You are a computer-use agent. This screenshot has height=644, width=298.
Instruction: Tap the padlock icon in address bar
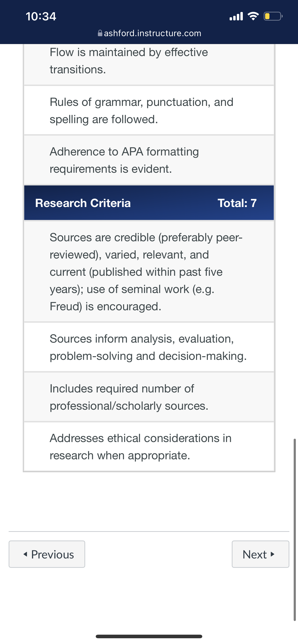(x=100, y=33)
